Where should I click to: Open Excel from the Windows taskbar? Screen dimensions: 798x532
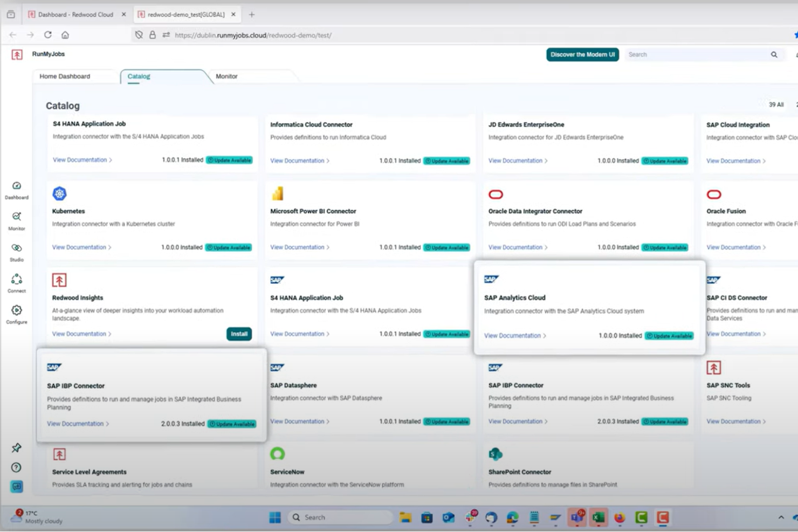pyautogui.click(x=598, y=517)
